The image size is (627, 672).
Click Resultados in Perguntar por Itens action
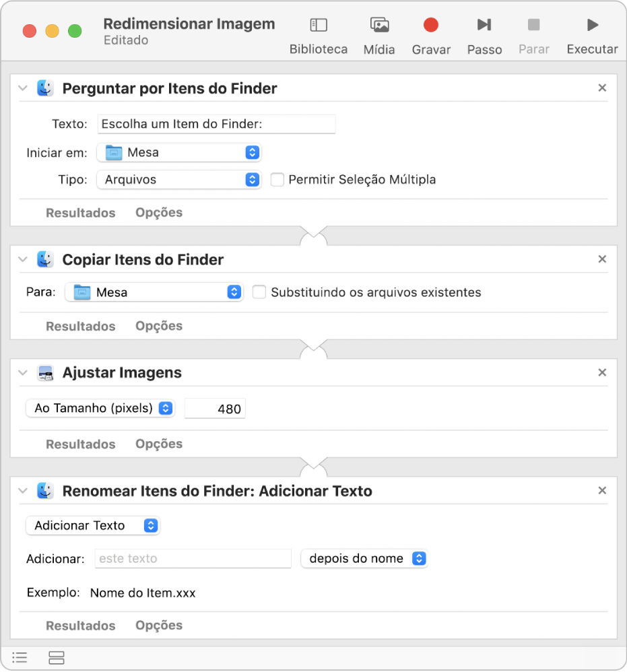tap(80, 213)
